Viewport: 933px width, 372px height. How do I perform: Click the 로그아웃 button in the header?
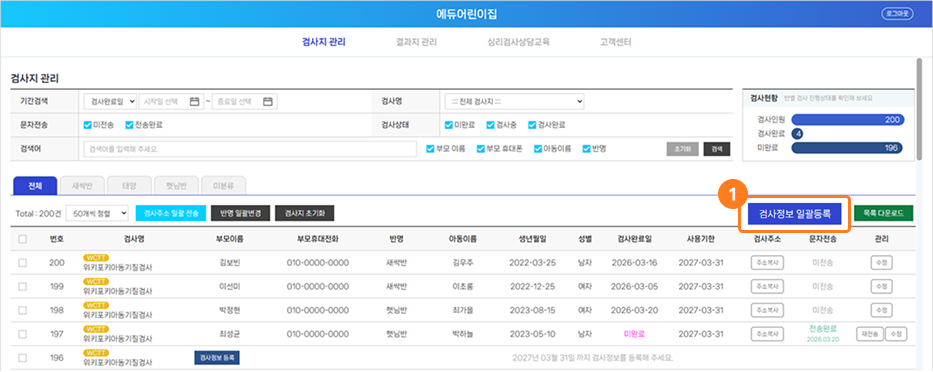click(x=897, y=13)
